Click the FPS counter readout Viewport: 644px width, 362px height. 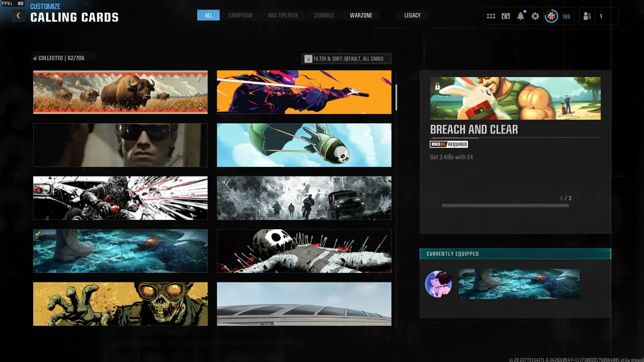point(13,4)
